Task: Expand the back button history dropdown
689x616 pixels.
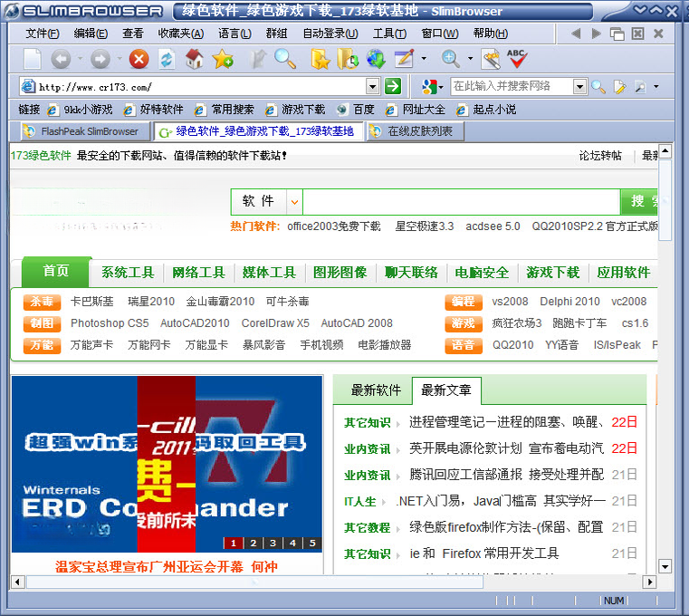Action: (x=80, y=59)
